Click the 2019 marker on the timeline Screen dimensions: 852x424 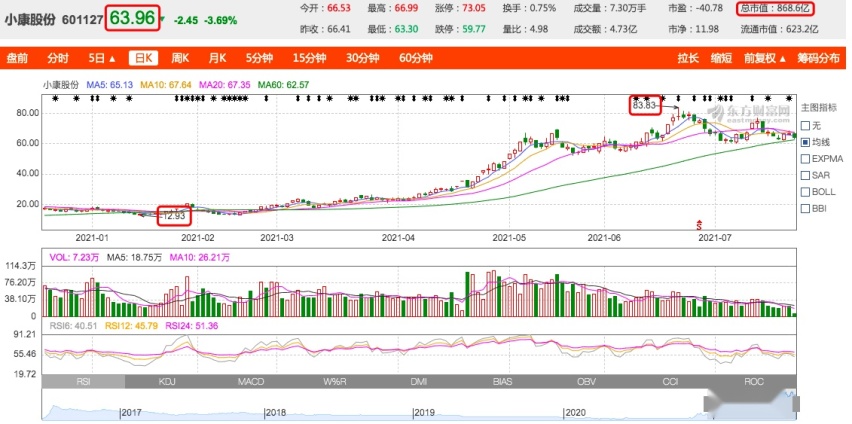pos(424,413)
